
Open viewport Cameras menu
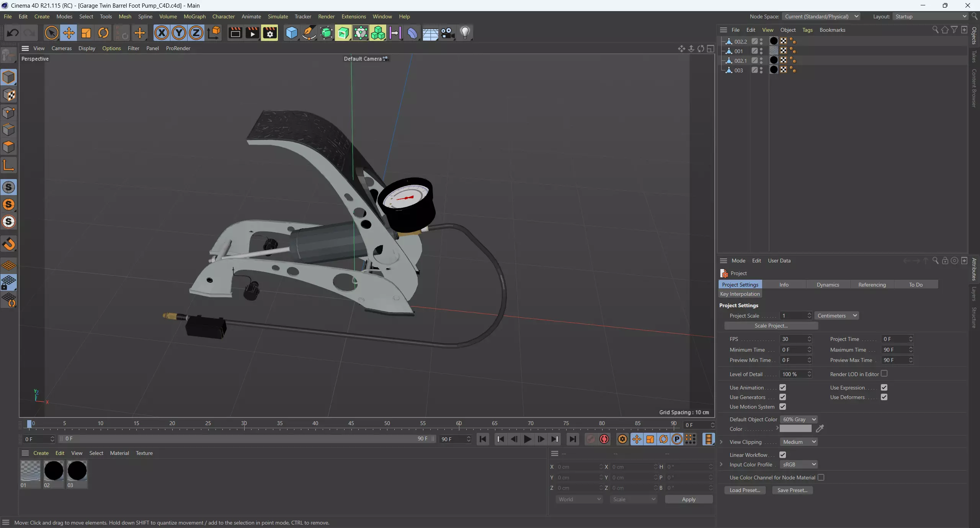[61, 48]
